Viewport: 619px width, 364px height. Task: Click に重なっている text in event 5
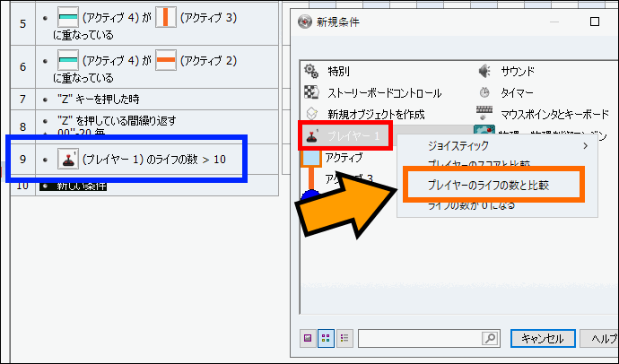point(83,35)
